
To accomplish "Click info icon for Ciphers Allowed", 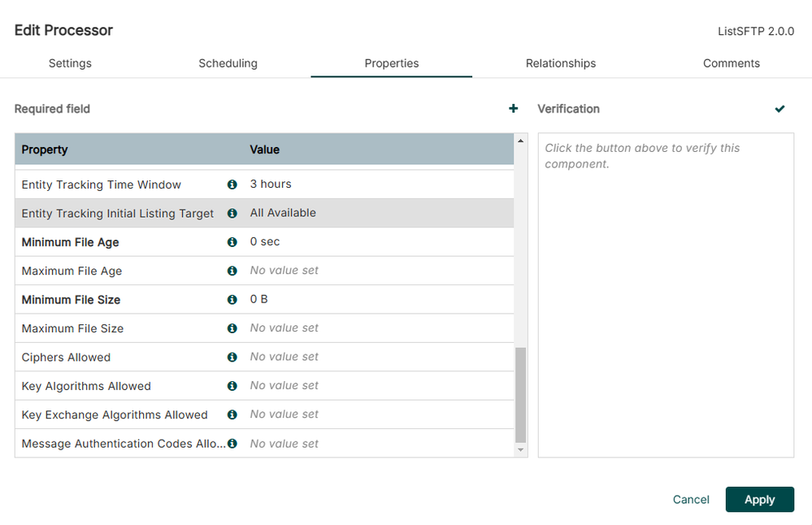I will pos(232,357).
